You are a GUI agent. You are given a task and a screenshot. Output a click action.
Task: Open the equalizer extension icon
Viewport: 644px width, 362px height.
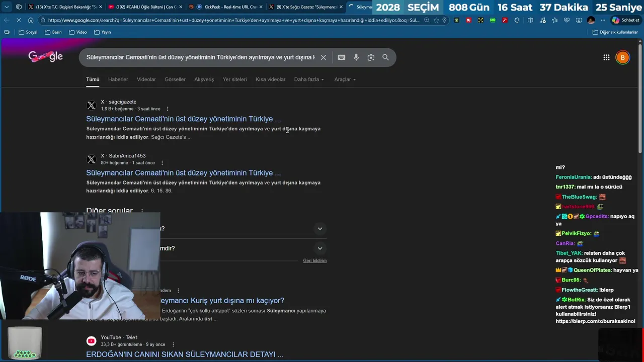(x=456, y=20)
